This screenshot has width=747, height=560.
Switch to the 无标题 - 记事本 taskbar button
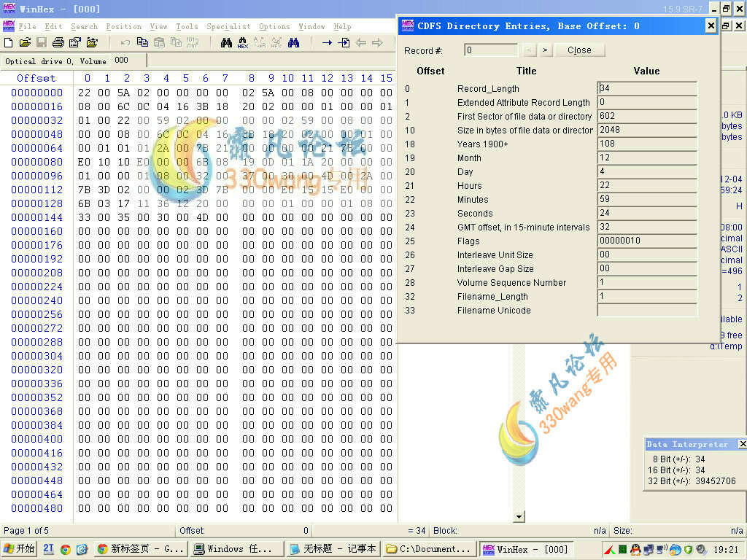(333, 549)
